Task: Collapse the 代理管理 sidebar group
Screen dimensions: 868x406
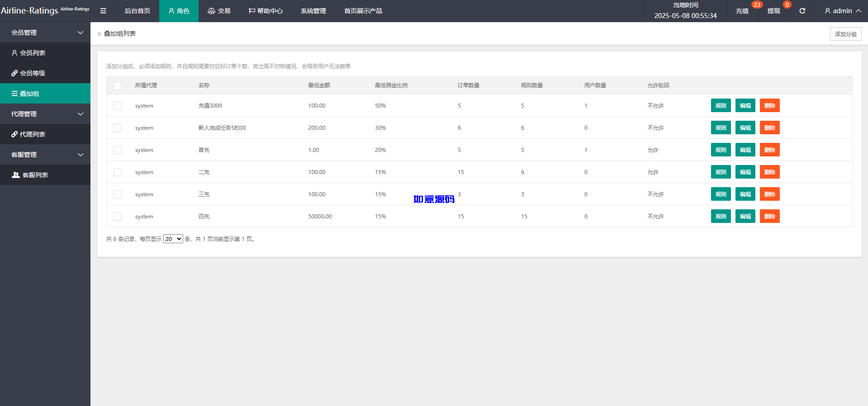Action: click(45, 114)
